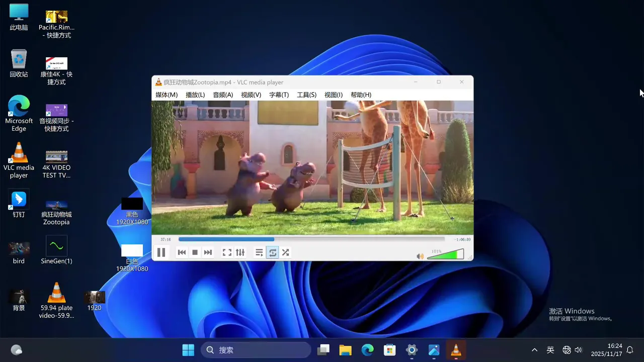Click the Zootopia video picture area
Viewport: 644px width, 362px height.
point(312,167)
